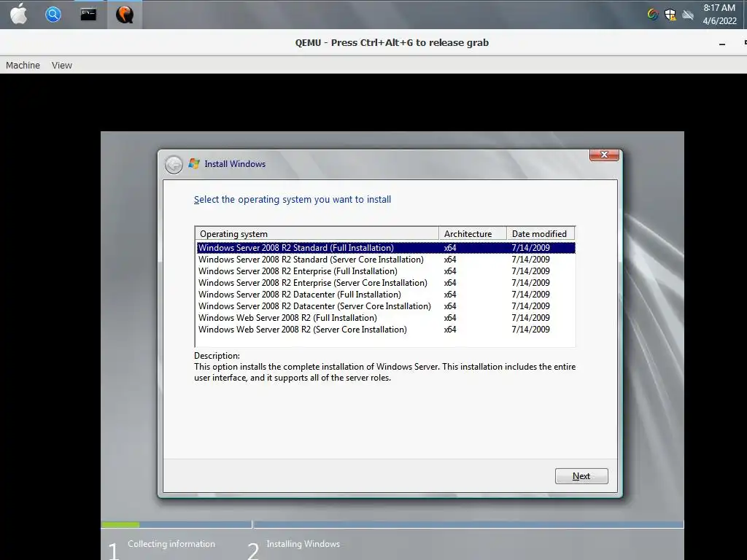Image resolution: width=747 pixels, height=560 pixels.
Task: Click the Installing Windows step label
Action: [303, 544]
